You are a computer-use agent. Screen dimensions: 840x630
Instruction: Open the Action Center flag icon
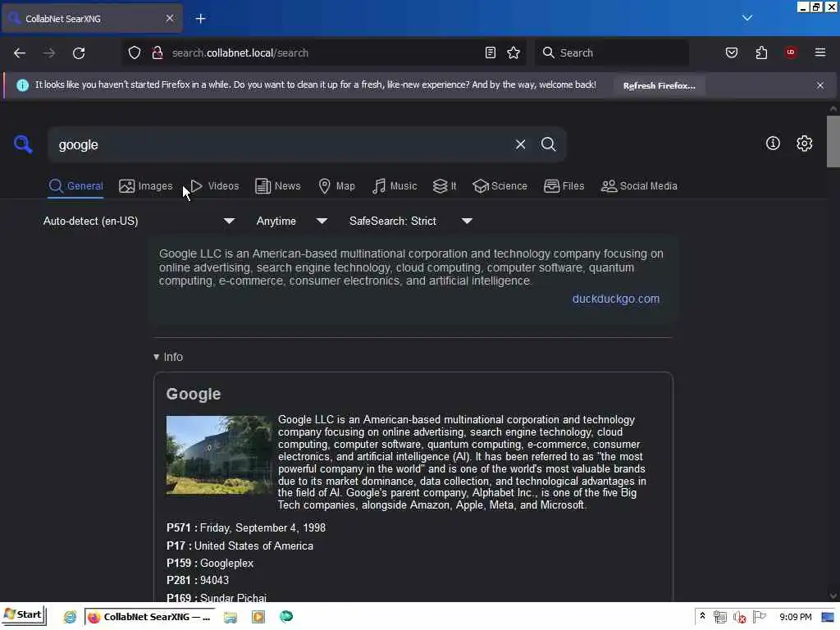(759, 617)
